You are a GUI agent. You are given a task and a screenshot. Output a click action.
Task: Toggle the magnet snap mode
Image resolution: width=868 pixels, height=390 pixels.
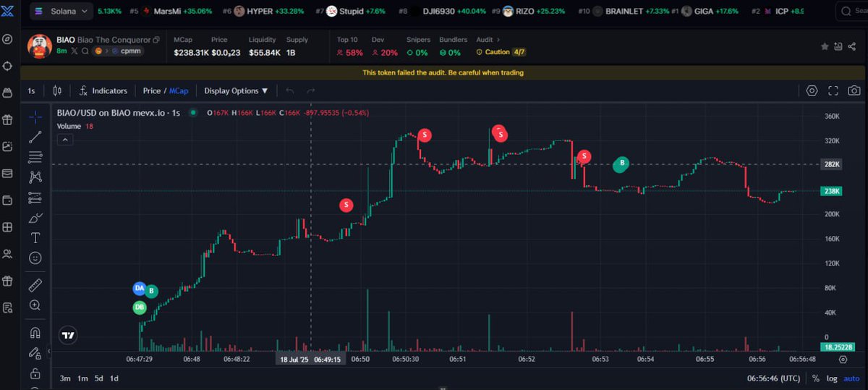pyautogui.click(x=35, y=333)
